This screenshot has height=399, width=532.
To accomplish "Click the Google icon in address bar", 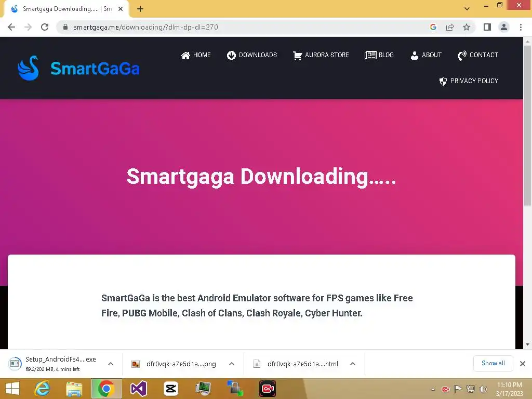I will 433,27.
